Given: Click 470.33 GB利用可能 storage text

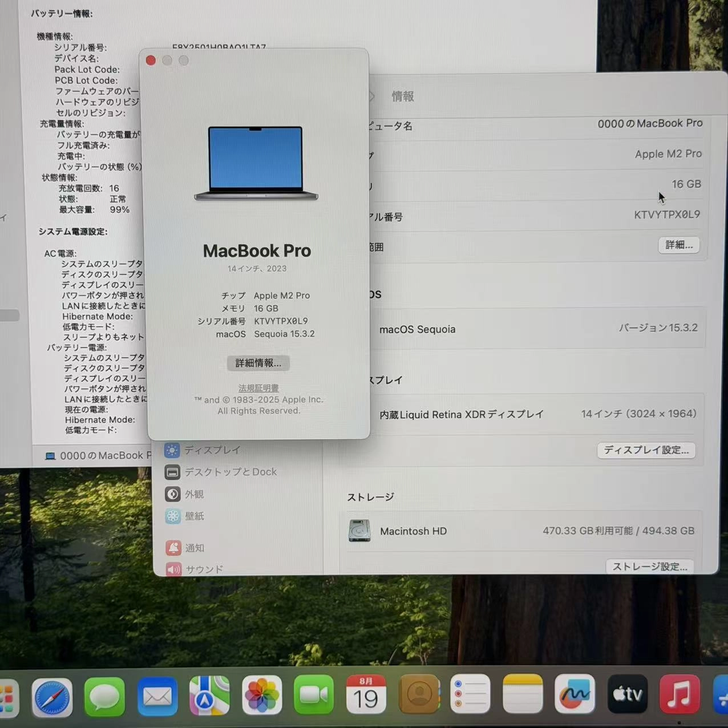Looking at the screenshot, I should (588, 531).
